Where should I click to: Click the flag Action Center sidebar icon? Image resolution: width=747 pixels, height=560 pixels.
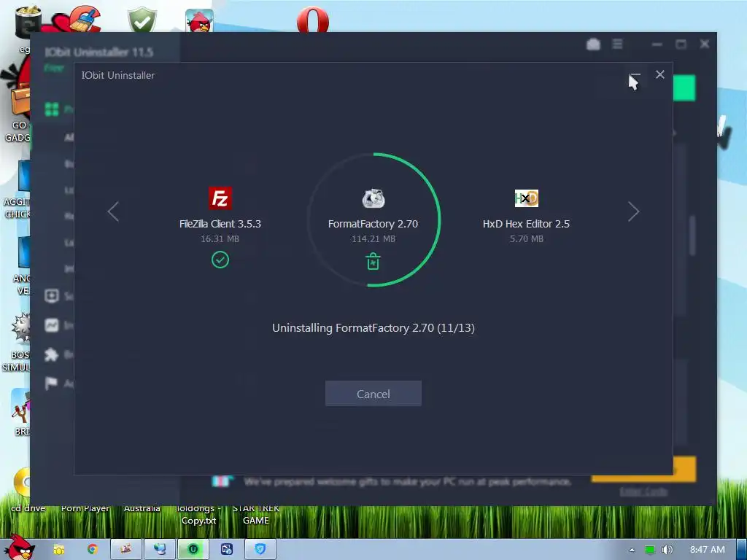52,384
